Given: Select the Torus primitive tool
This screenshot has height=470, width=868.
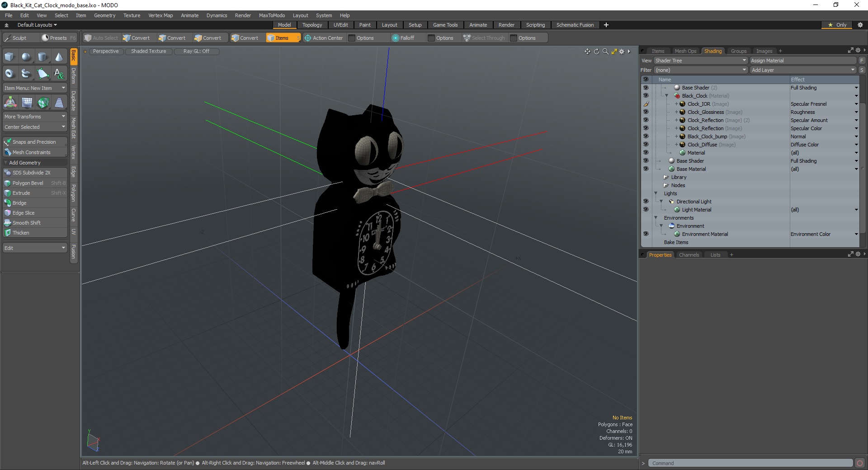Looking at the screenshot, I should (x=9, y=73).
